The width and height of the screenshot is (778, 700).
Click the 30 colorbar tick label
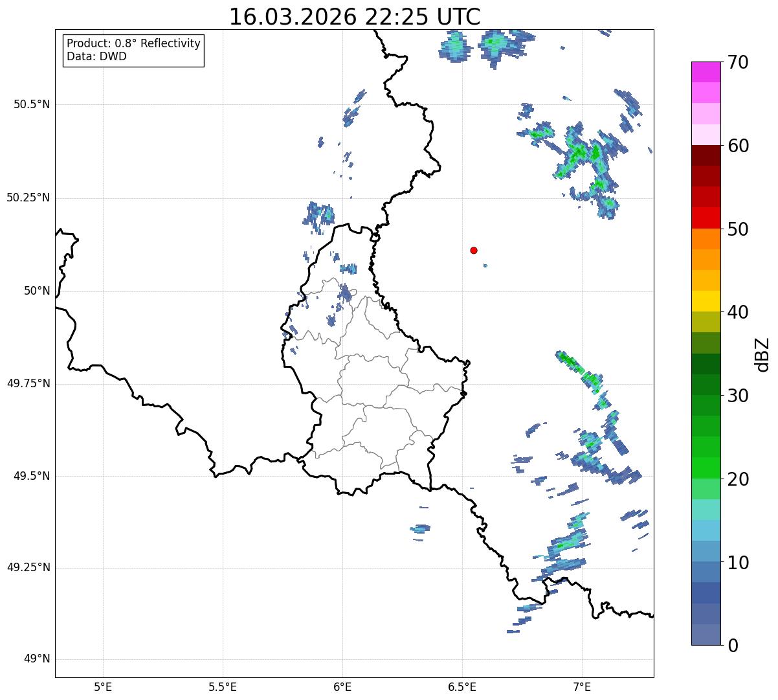pos(738,396)
